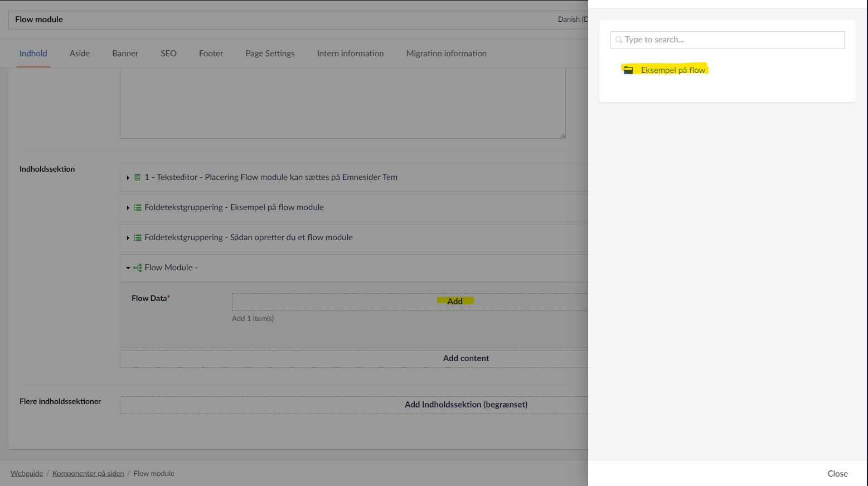
Task: Open the Page Settings tab
Action: tap(270, 53)
